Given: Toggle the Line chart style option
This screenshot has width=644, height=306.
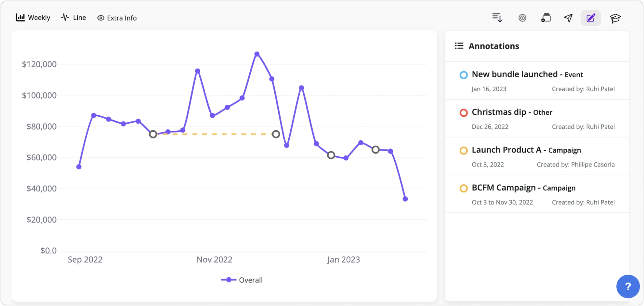Looking at the screenshot, I should coord(73,17).
